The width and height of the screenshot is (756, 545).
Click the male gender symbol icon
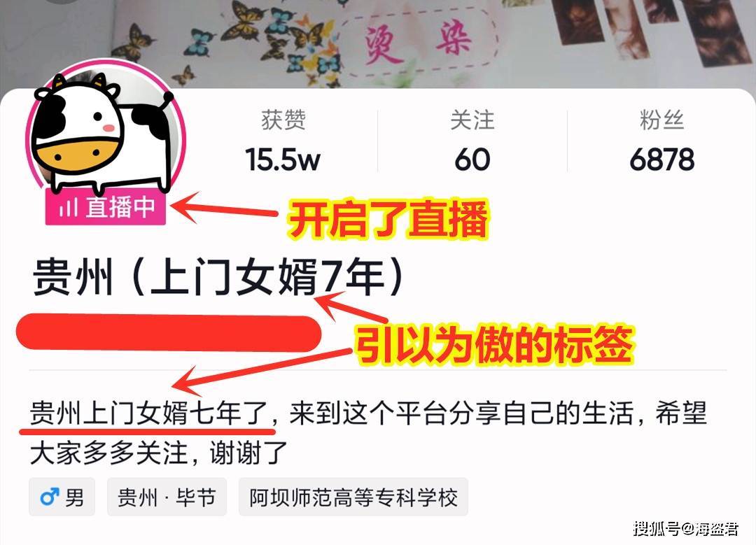[49, 497]
